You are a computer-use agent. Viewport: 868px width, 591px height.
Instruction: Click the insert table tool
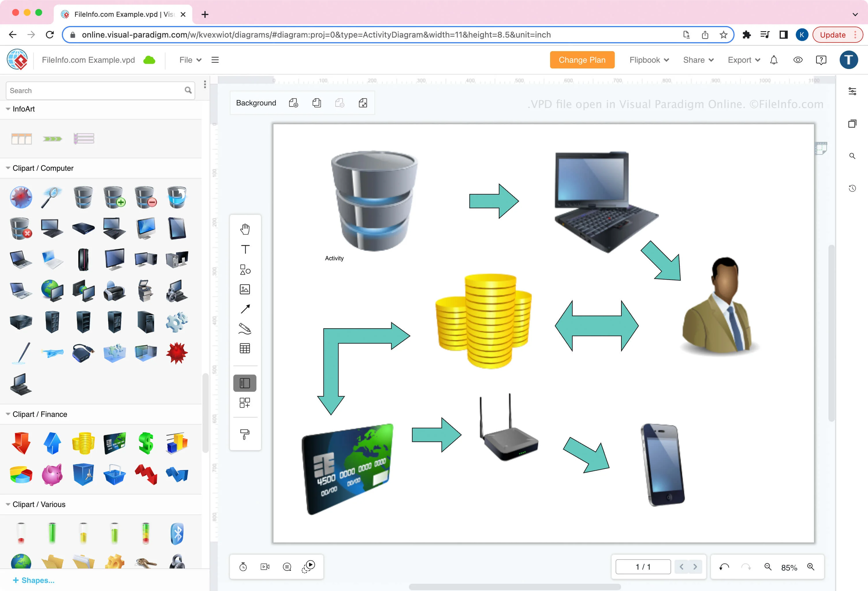point(245,349)
